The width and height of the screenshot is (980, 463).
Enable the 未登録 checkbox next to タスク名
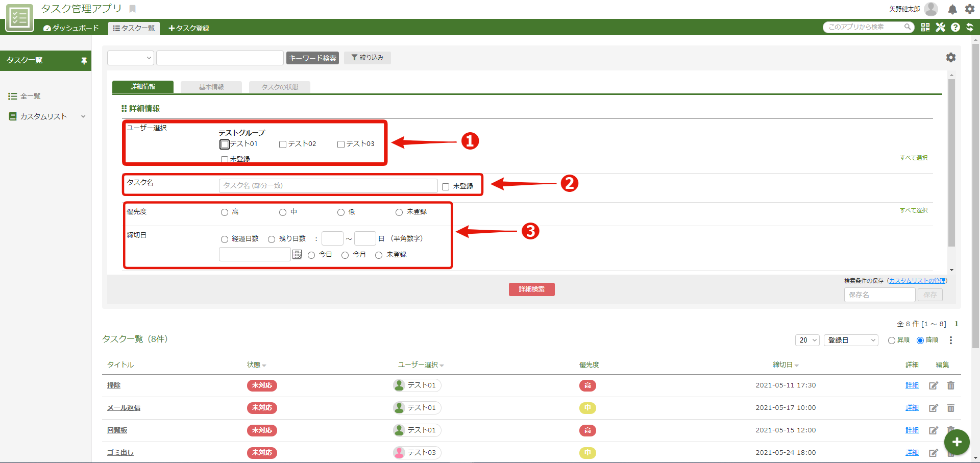click(445, 186)
